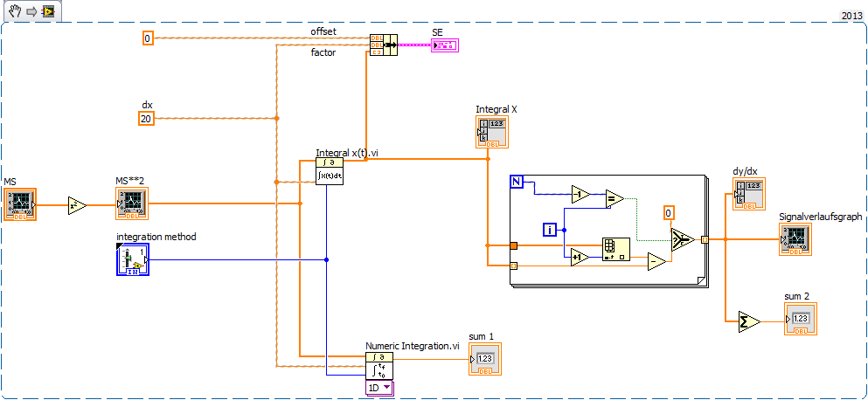Open the integration method enum control
The height and width of the screenshot is (400, 868).
(132, 259)
